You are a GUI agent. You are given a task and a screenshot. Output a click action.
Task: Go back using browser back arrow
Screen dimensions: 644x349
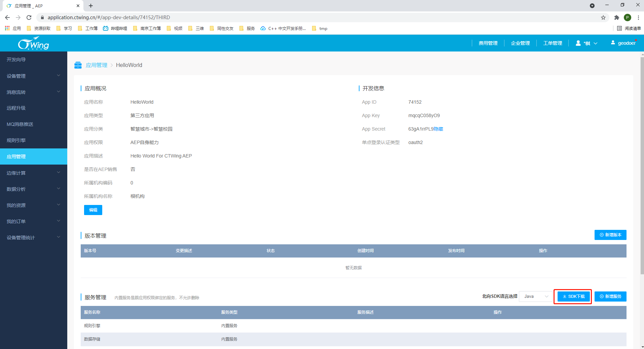(x=7, y=18)
